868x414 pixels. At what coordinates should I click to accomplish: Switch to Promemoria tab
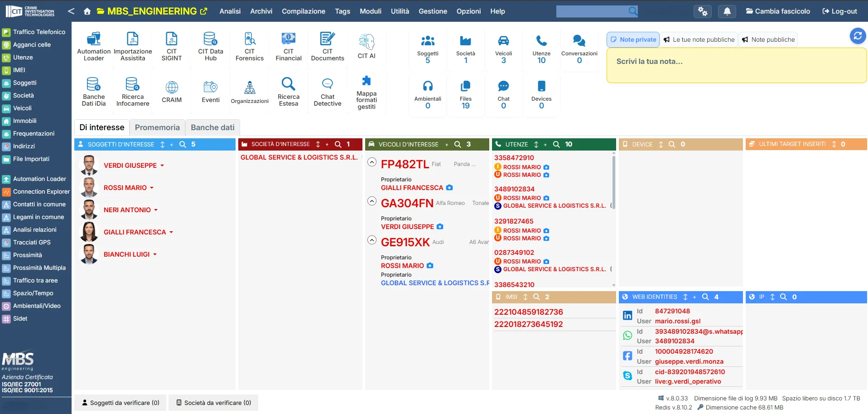click(157, 127)
